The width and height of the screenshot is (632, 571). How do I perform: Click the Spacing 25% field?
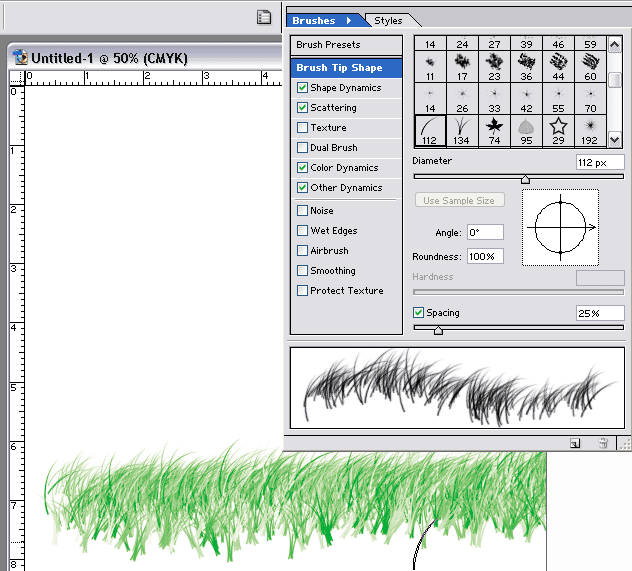600,313
